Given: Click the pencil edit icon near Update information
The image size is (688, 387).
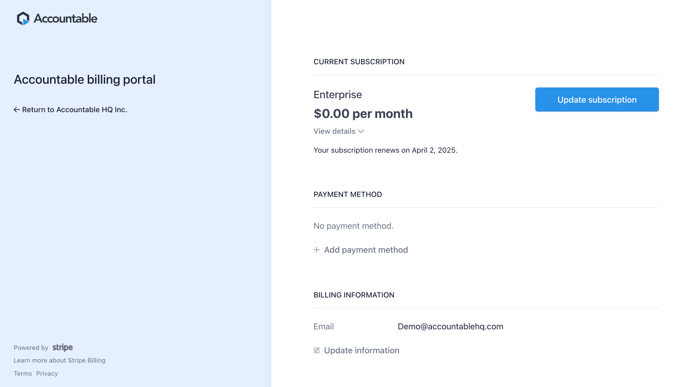Looking at the screenshot, I should (316, 350).
